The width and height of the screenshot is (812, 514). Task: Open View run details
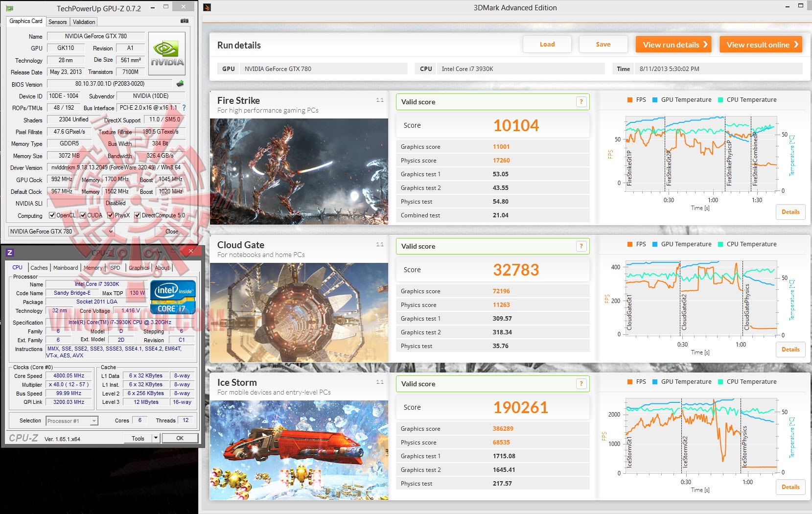click(x=673, y=45)
